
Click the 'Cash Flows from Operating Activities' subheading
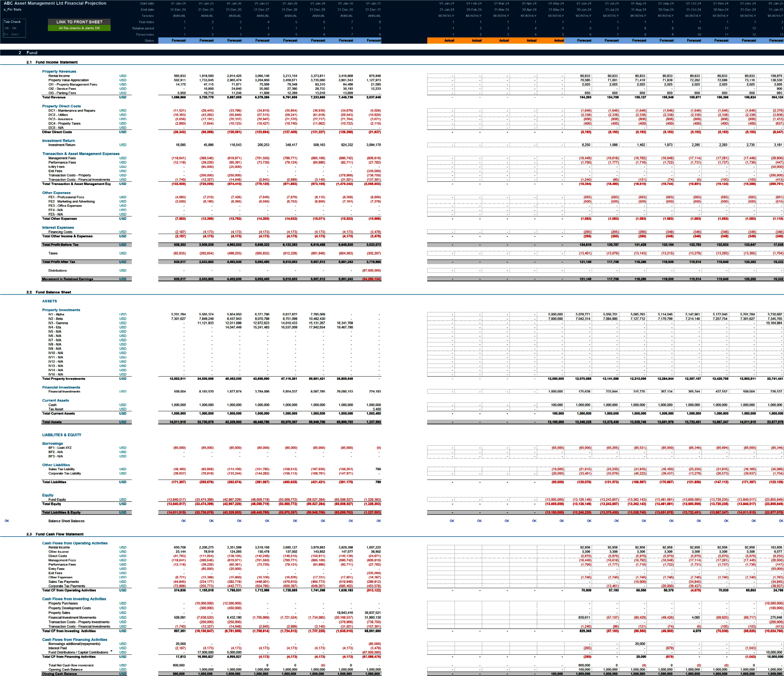[75, 543]
